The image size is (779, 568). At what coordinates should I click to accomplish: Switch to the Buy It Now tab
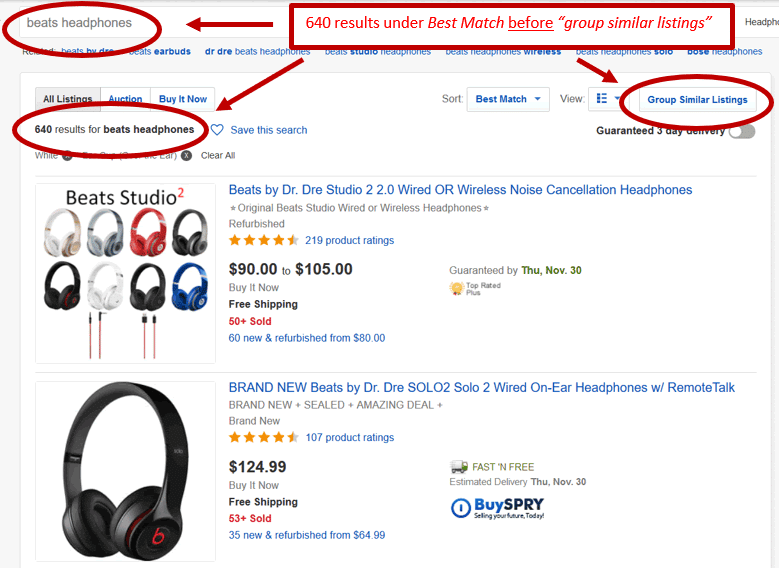pyautogui.click(x=183, y=99)
